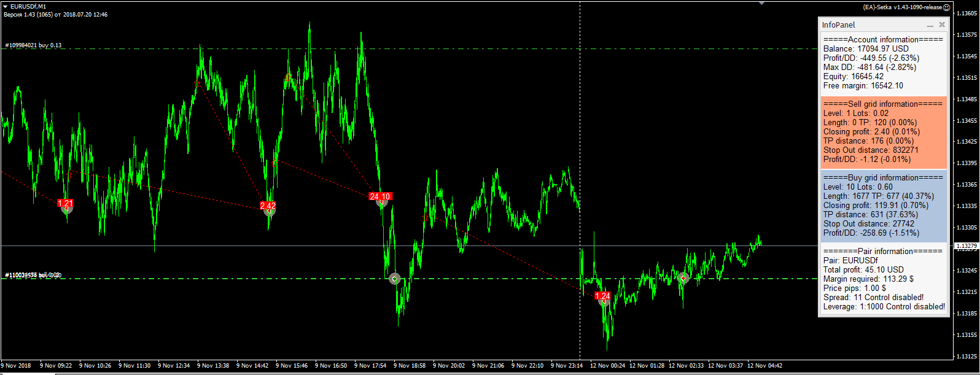Open the EURUSDf,M1 chart dropdown arrow

point(5,7)
